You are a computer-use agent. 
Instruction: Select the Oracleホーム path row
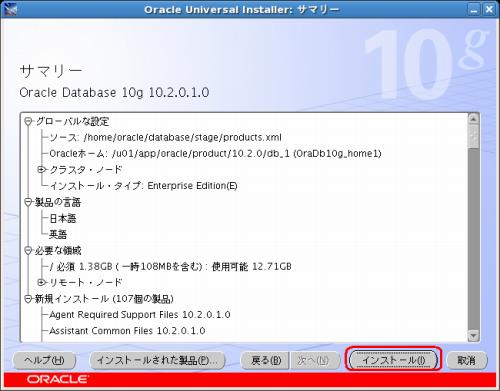point(215,153)
